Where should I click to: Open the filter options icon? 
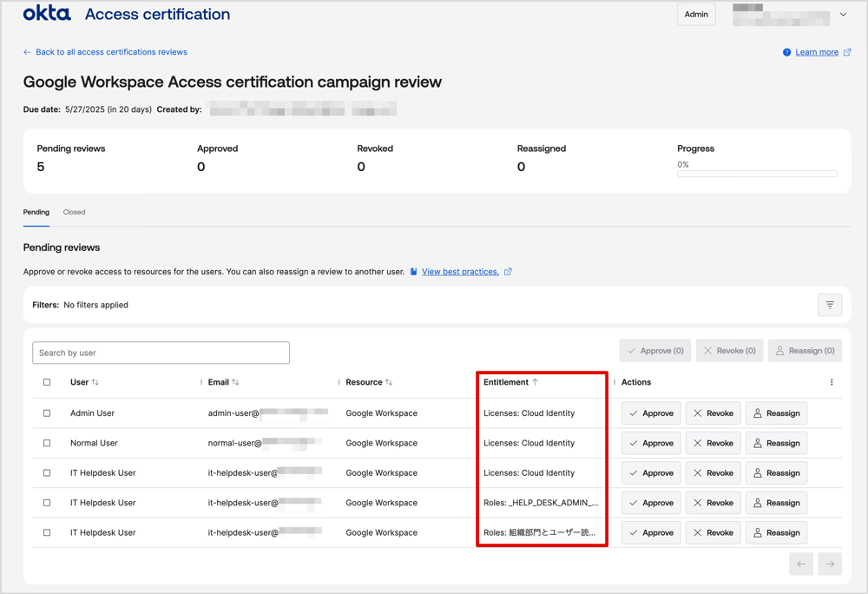[x=830, y=305]
